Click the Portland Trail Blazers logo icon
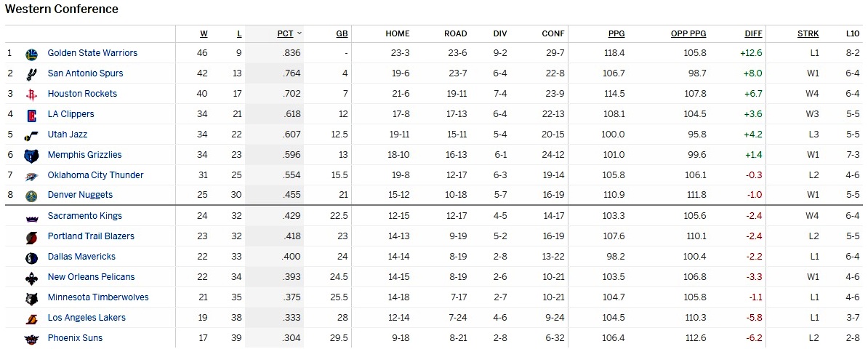 click(x=31, y=236)
